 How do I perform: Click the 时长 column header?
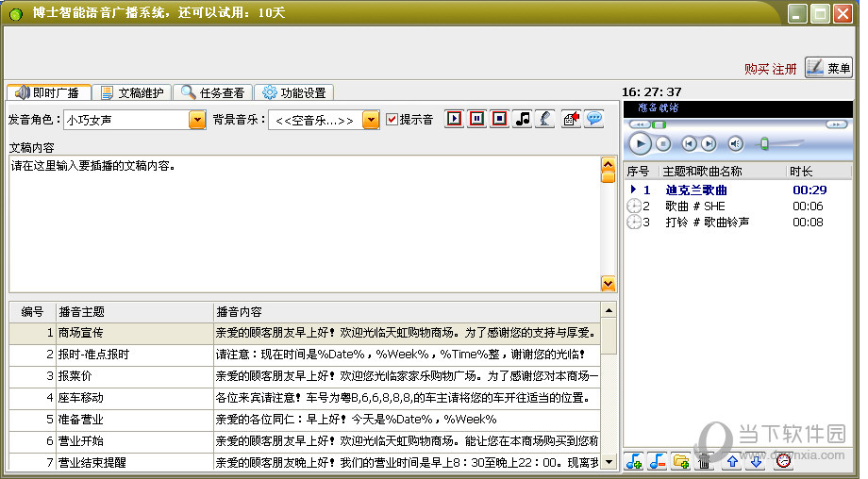tap(818, 172)
